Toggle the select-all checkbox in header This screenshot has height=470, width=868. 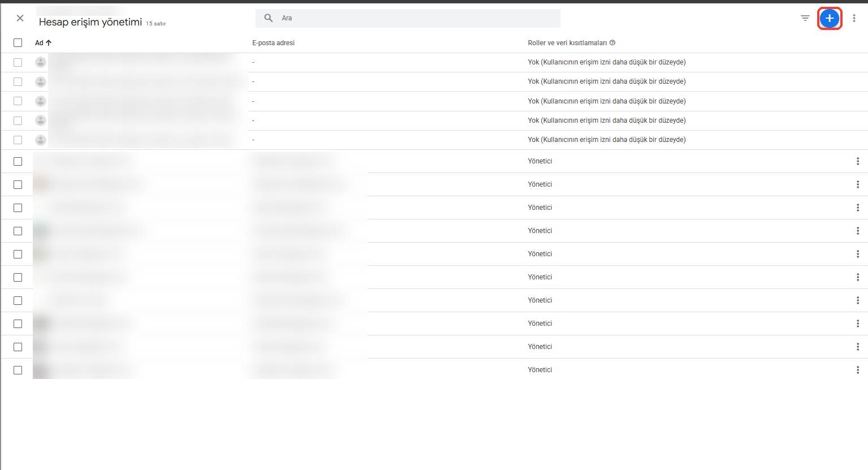coord(18,43)
